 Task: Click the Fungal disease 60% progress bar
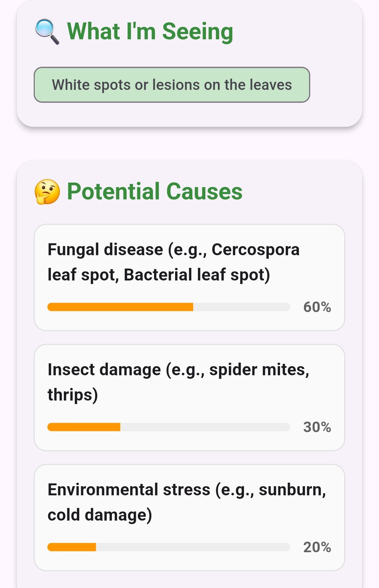pos(169,307)
